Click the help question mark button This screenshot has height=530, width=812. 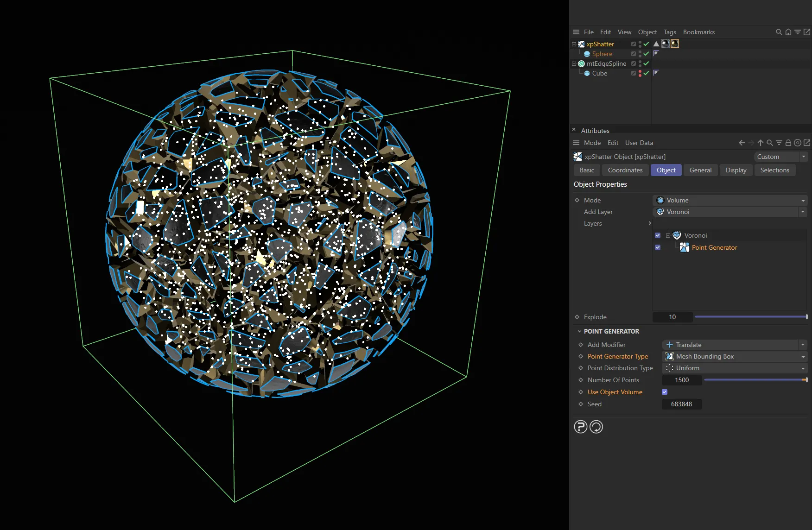(580, 427)
